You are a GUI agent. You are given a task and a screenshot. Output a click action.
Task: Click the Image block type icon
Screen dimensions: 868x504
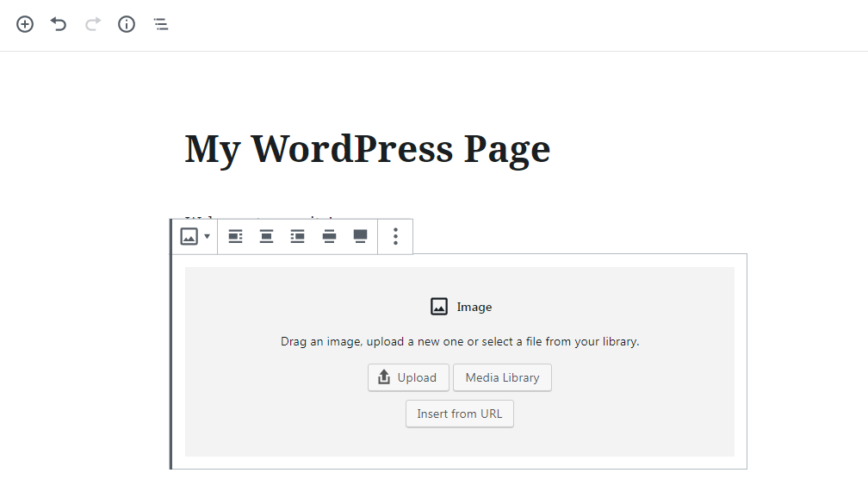(189, 236)
